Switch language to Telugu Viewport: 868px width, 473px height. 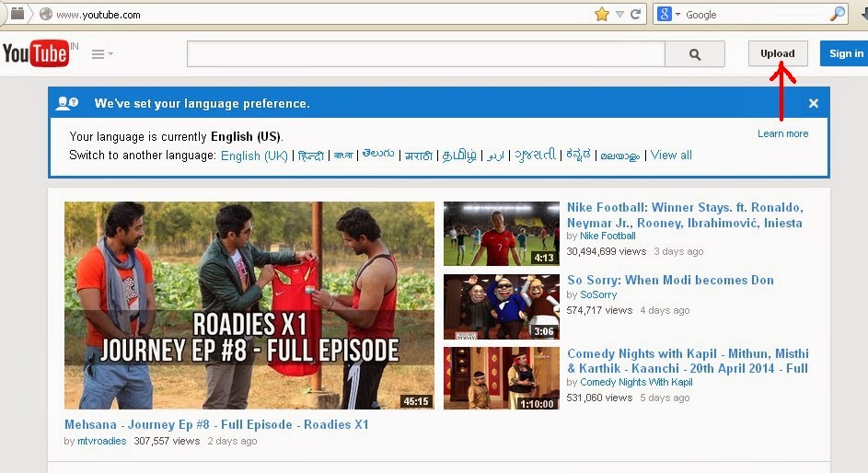point(378,155)
